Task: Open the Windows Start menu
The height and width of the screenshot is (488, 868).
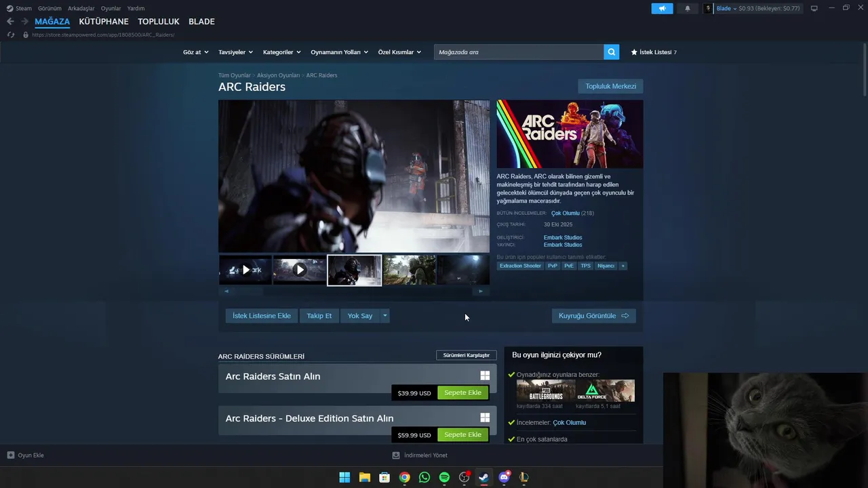Action: tap(344, 477)
